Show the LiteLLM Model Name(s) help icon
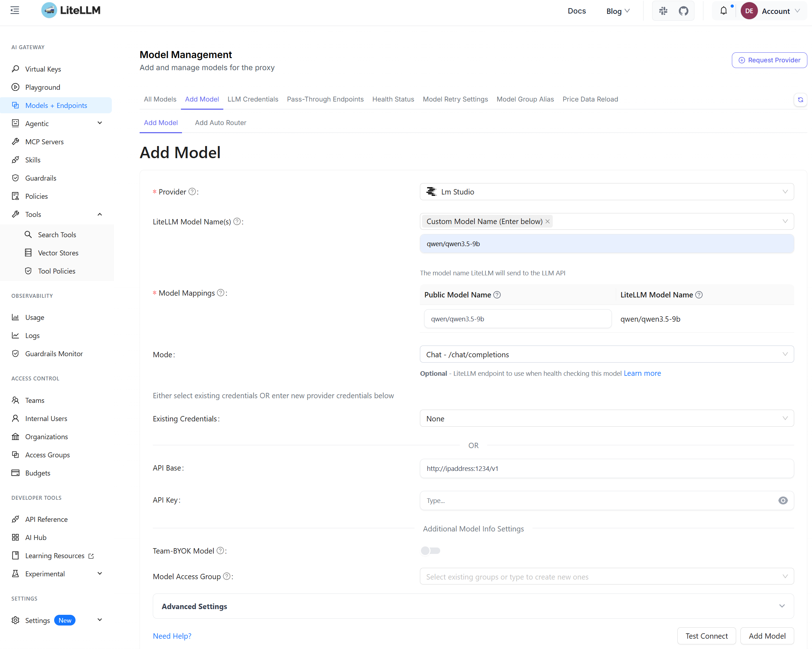This screenshot has width=812, height=649. [237, 222]
